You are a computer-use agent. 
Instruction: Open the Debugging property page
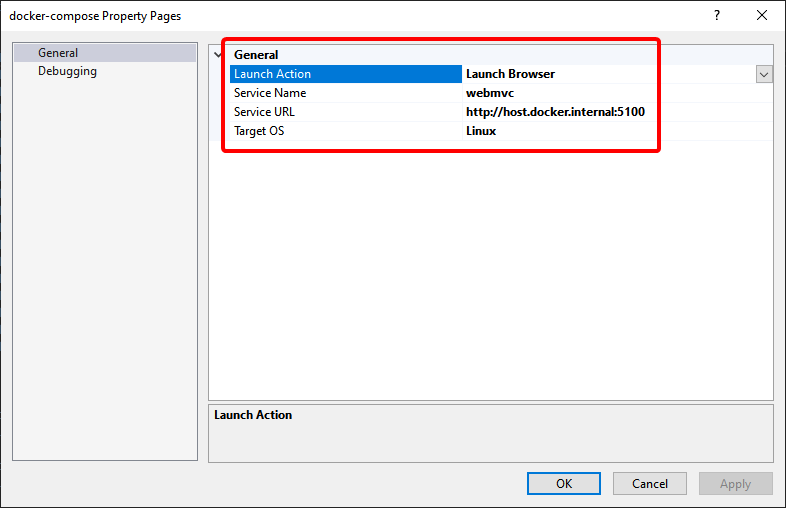[67, 71]
